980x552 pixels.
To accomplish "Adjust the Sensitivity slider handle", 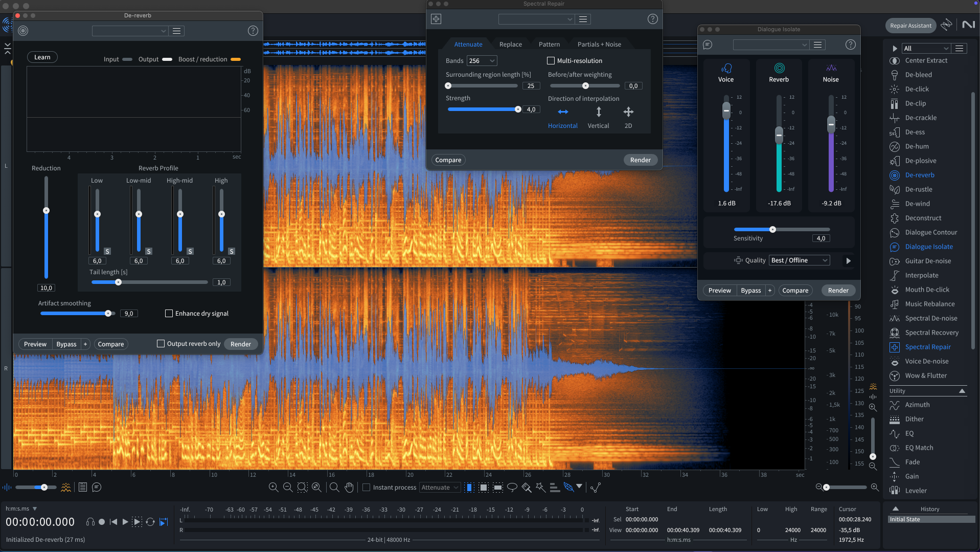I will pyautogui.click(x=772, y=229).
